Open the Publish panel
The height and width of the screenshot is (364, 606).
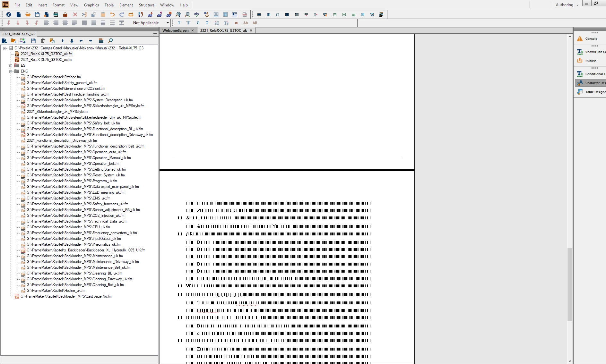[x=591, y=61]
